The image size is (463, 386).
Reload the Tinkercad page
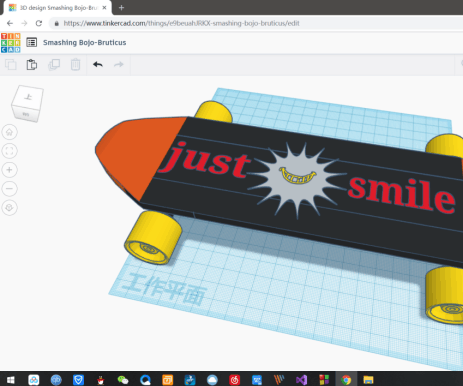[x=39, y=23]
